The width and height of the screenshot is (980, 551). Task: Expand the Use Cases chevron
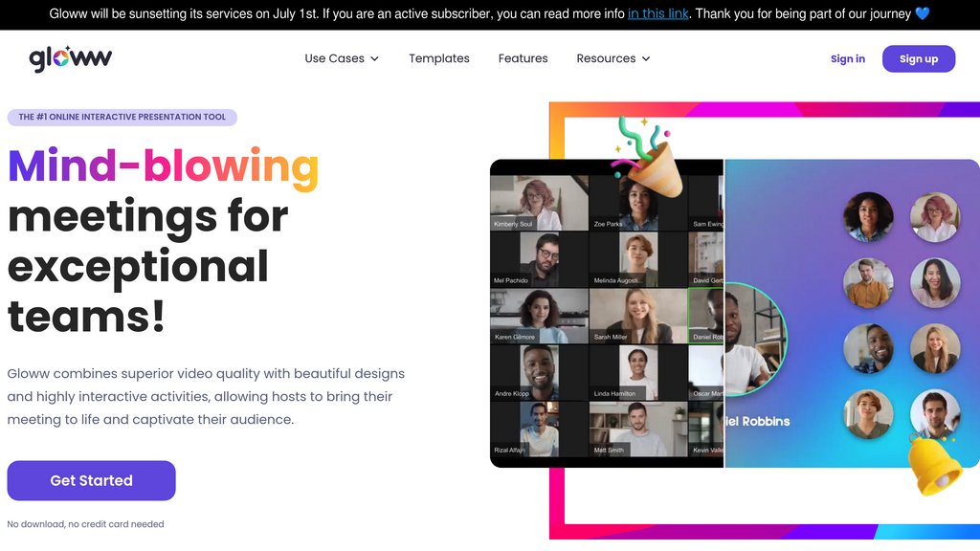pos(374,58)
